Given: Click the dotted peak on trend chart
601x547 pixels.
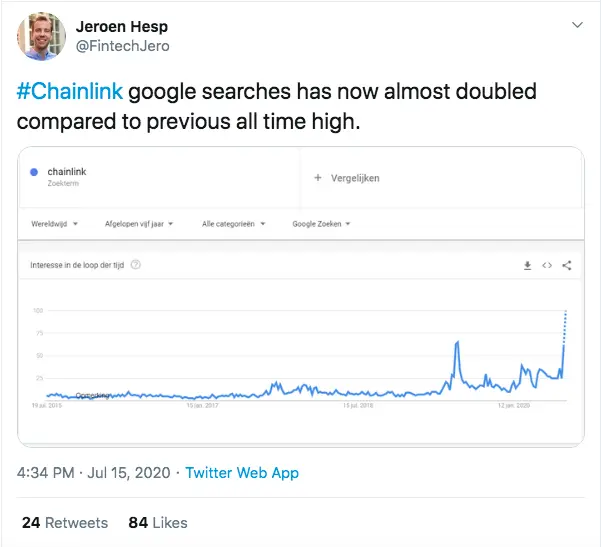Looking at the screenshot, I should pos(565,327).
